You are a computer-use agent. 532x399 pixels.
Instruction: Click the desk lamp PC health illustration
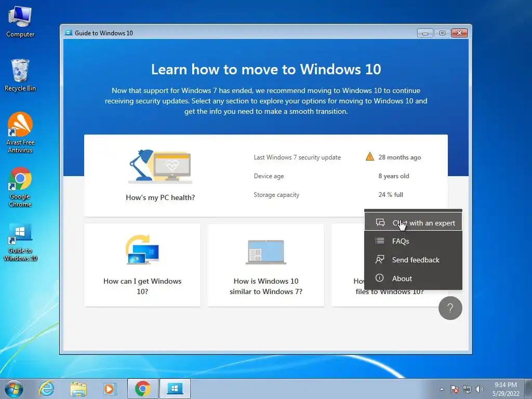coord(160,166)
